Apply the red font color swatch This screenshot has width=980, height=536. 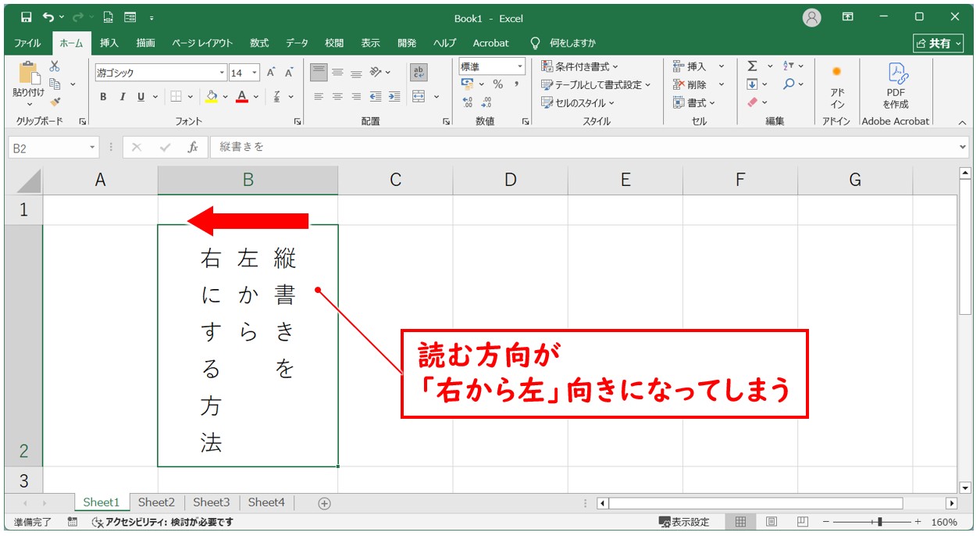tap(242, 97)
